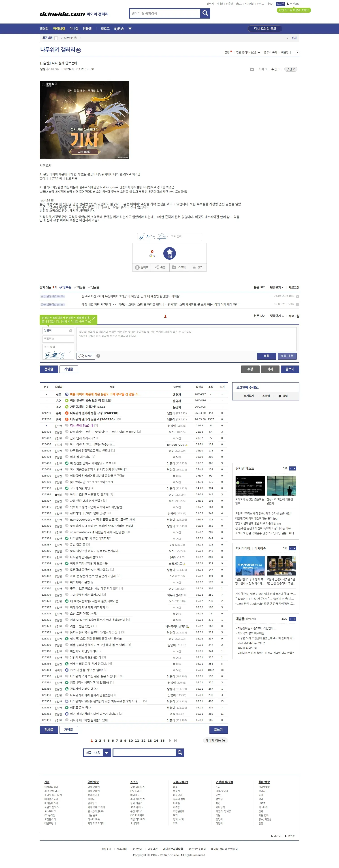
Task: Open the 갤러리 nav tab
Action: [44, 29]
